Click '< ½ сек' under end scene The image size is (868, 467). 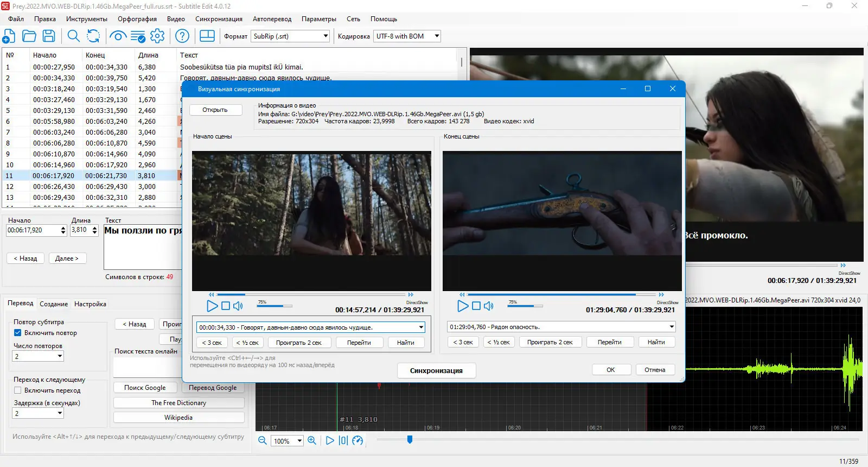pyautogui.click(x=498, y=342)
